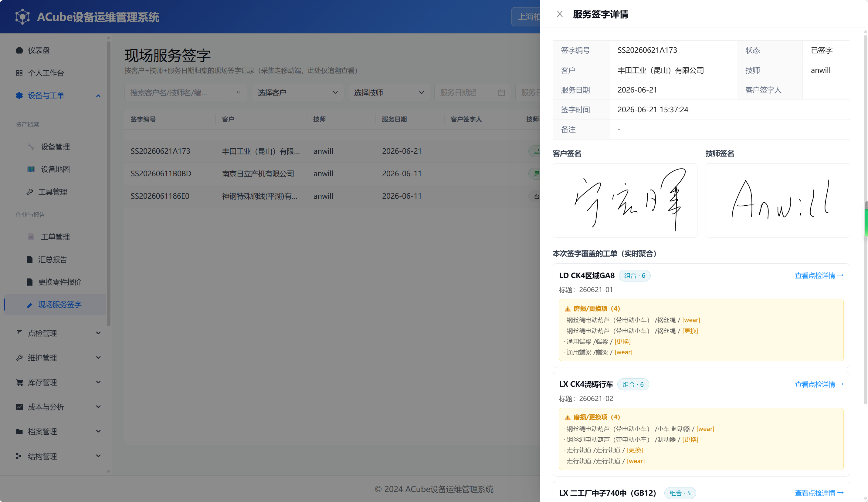Click the 更换零件报价 file icon
Viewport: 868px width, 502px height.
(30, 282)
